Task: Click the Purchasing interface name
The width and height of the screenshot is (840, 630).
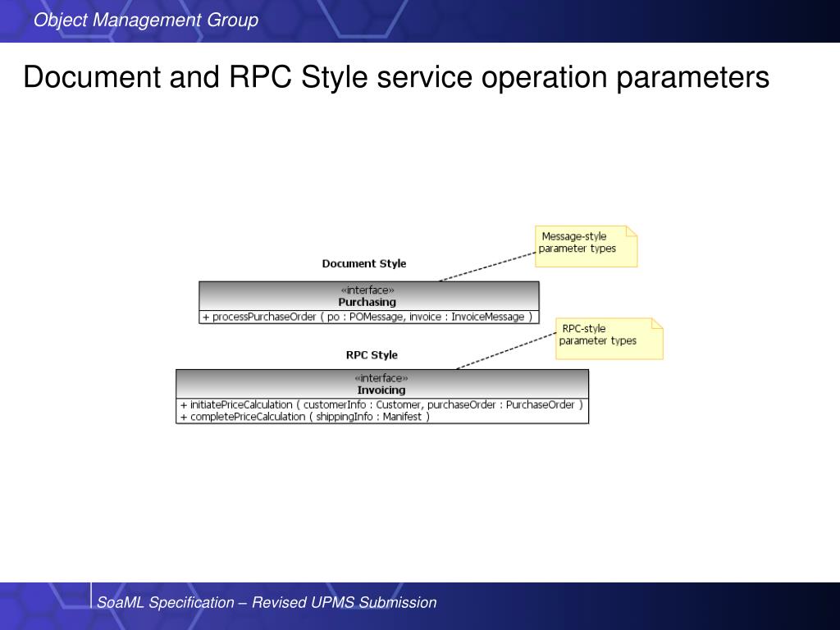Action: pyautogui.click(x=367, y=302)
